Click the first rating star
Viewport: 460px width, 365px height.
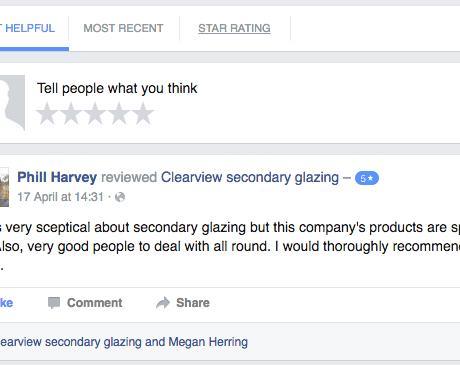pyautogui.click(x=47, y=114)
